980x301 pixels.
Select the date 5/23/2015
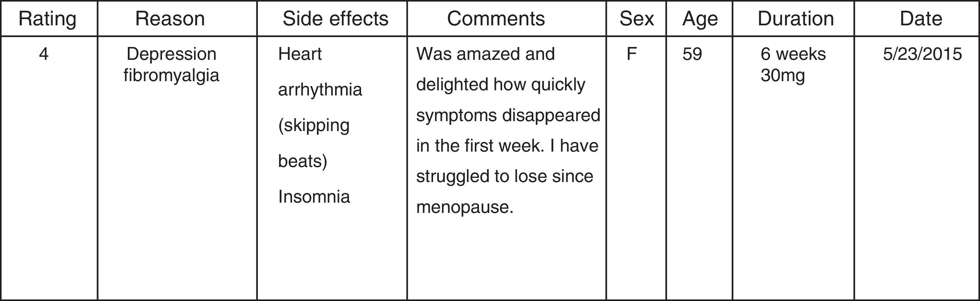coord(922,54)
